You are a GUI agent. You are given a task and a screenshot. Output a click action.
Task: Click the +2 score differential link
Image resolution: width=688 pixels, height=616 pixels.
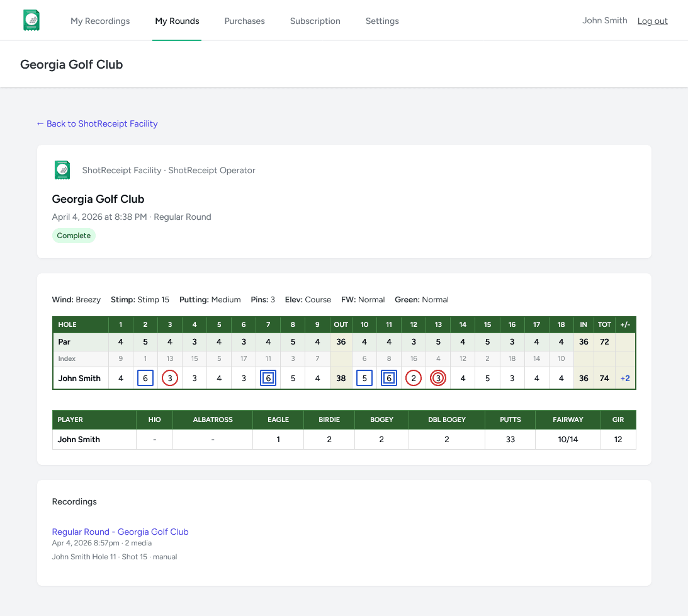(x=624, y=378)
